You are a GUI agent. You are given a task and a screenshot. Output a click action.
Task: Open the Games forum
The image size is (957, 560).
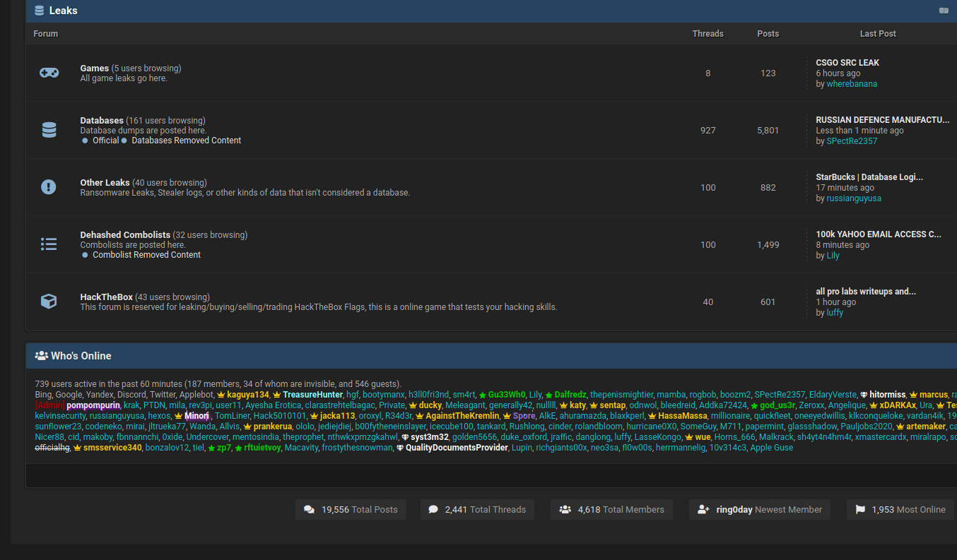(x=95, y=68)
